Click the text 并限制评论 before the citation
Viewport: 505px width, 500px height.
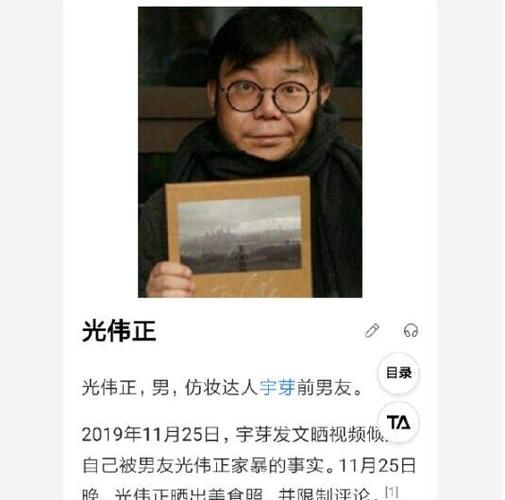point(328,494)
